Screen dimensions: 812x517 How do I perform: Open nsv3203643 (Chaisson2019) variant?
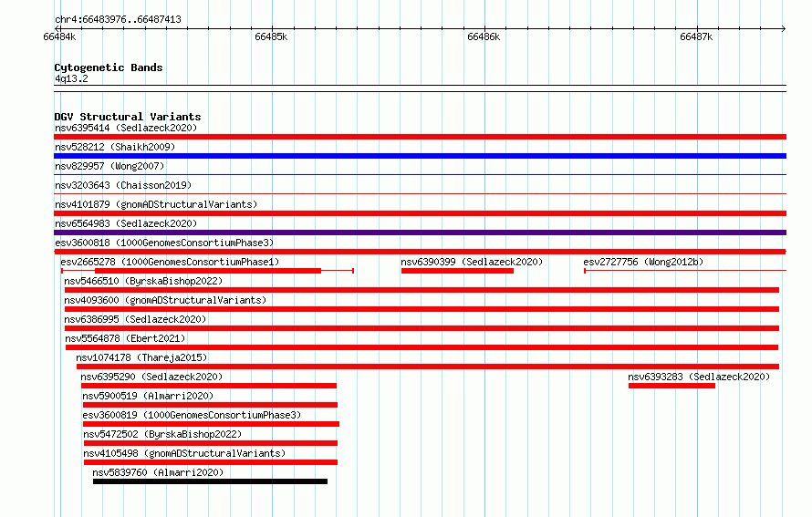pyautogui.click(x=123, y=185)
